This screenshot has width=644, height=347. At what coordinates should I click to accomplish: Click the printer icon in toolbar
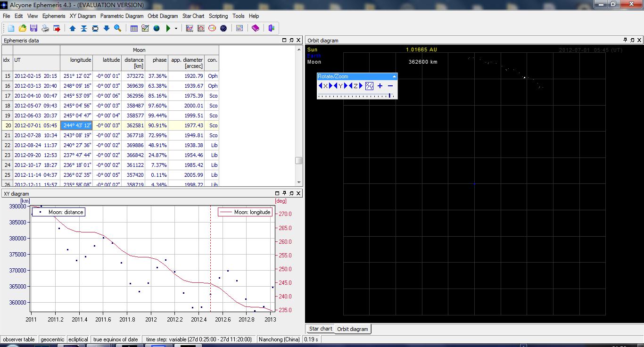coord(45,28)
